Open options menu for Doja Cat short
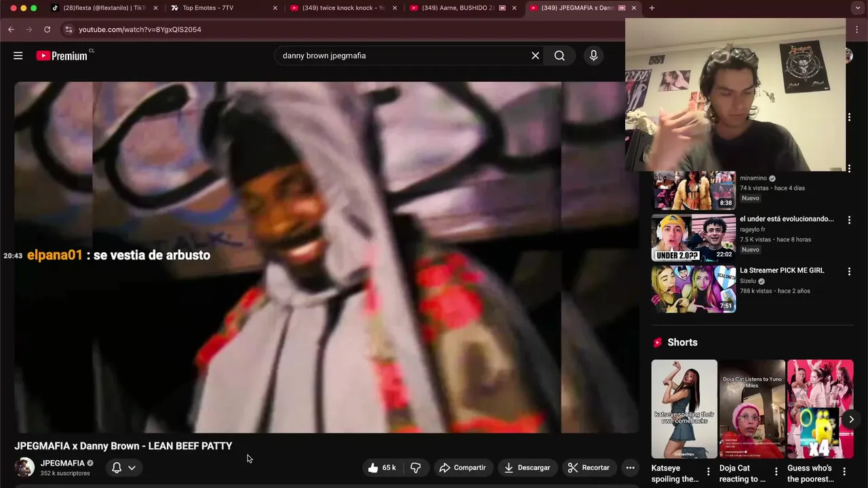The height and width of the screenshot is (488, 868). (776, 472)
